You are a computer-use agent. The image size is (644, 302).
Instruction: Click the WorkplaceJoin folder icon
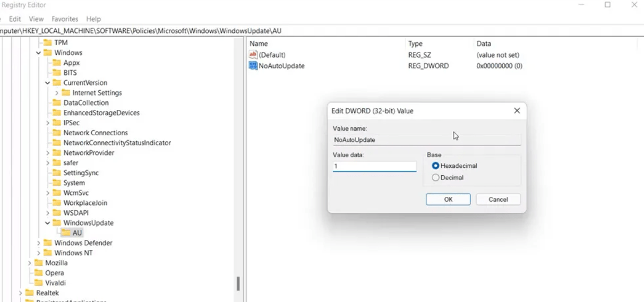coord(57,203)
